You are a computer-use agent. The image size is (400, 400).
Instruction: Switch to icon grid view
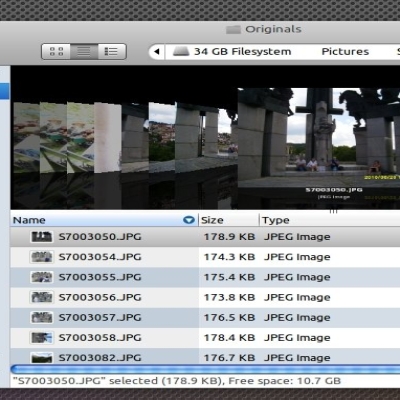pyautogui.click(x=56, y=52)
